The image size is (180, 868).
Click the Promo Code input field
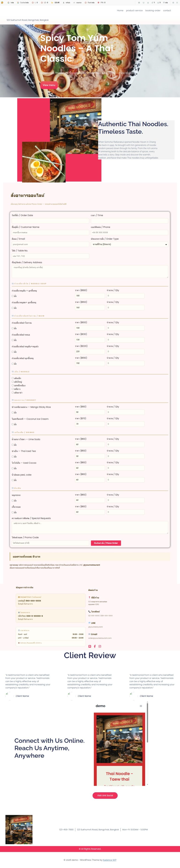click(x=50, y=543)
